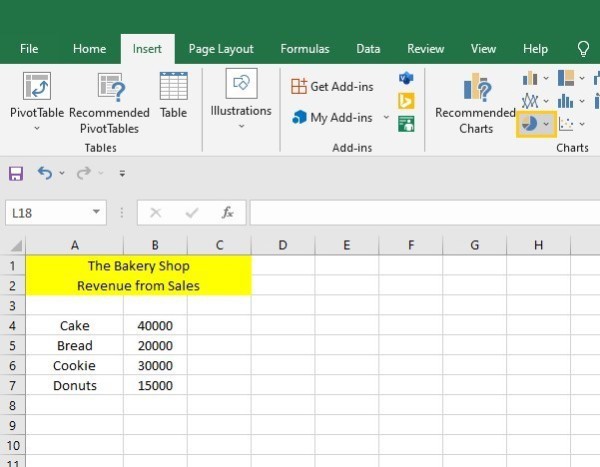This screenshot has width=600, height=467.
Task: Open the Name Box dropdown arrow
Action: (96, 212)
